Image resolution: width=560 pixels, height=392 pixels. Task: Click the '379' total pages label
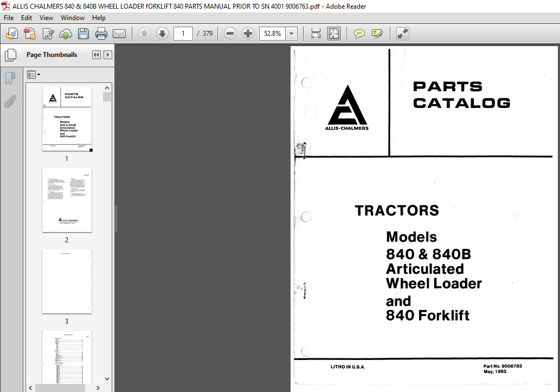(208, 34)
